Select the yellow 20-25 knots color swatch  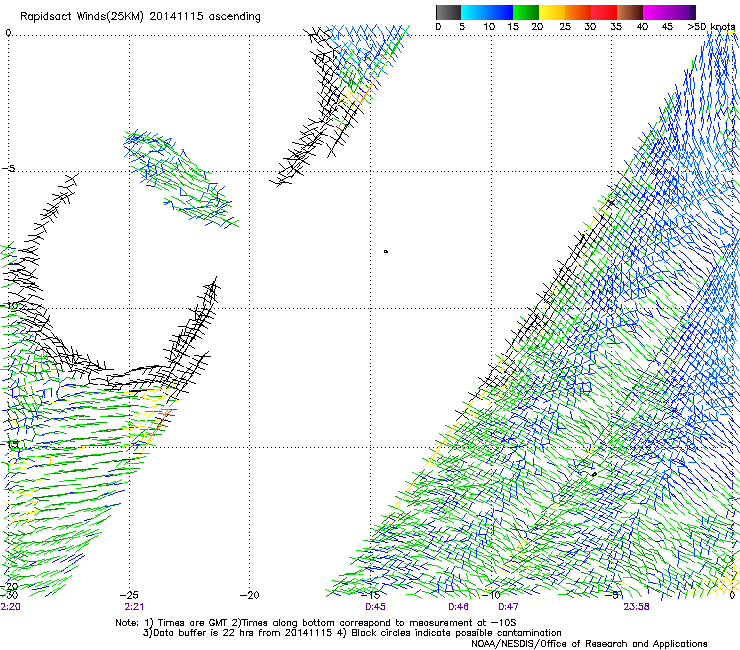click(x=552, y=12)
